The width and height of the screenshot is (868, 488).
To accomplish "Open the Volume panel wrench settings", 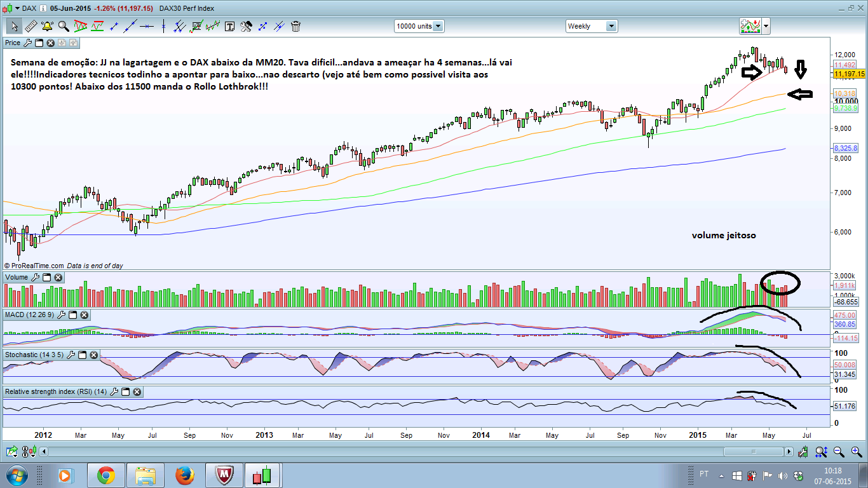I will click(36, 277).
